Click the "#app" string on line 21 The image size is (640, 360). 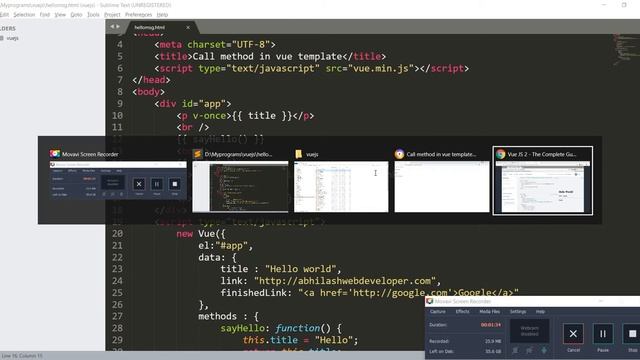coord(231,245)
